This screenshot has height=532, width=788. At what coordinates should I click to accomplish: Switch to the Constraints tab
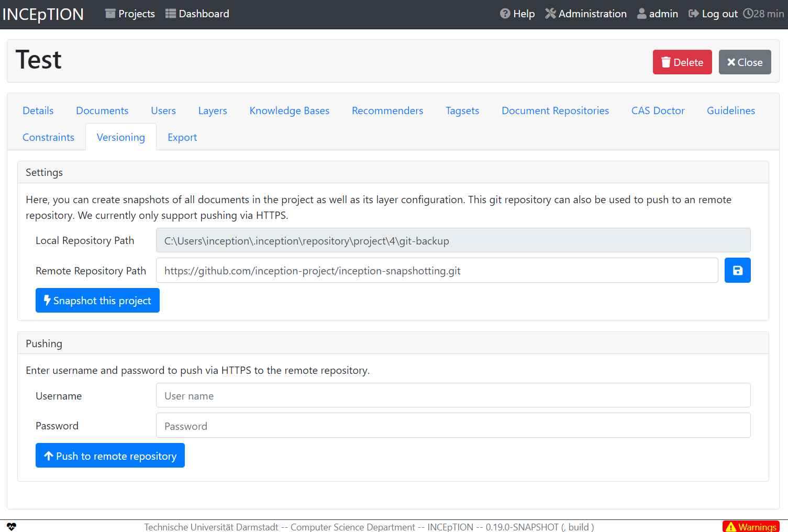tap(48, 137)
